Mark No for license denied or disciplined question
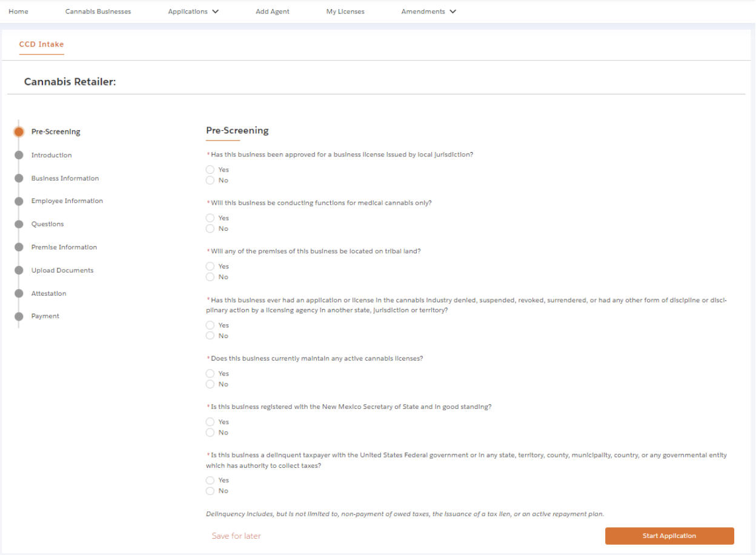 (210, 336)
